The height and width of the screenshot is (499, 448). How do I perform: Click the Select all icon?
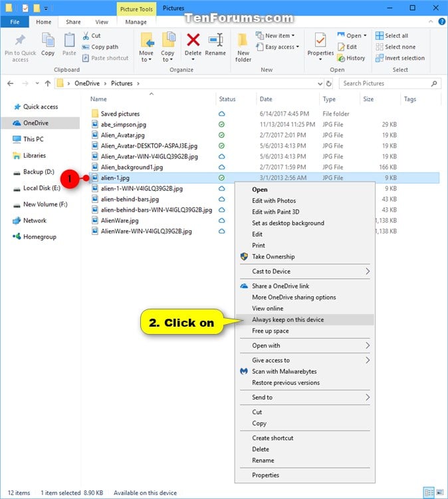point(380,36)
